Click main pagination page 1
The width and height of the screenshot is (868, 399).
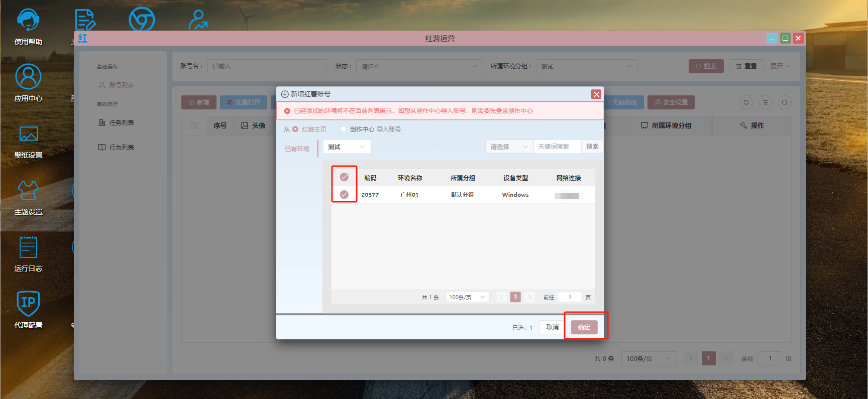click(x=709, y=358)
